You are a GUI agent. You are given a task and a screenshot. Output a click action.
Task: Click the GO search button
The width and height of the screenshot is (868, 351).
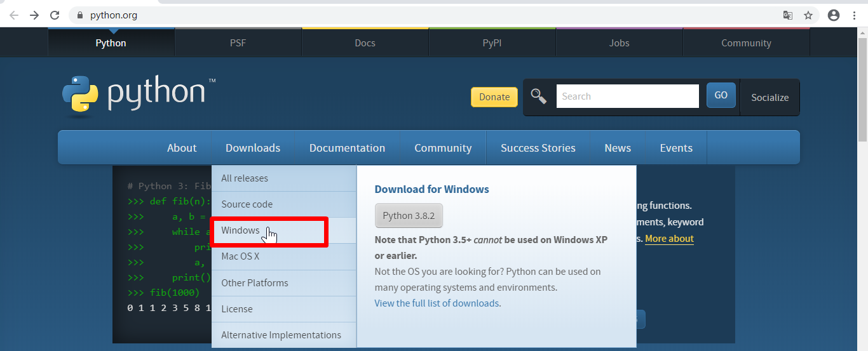[x=721, y=95]
